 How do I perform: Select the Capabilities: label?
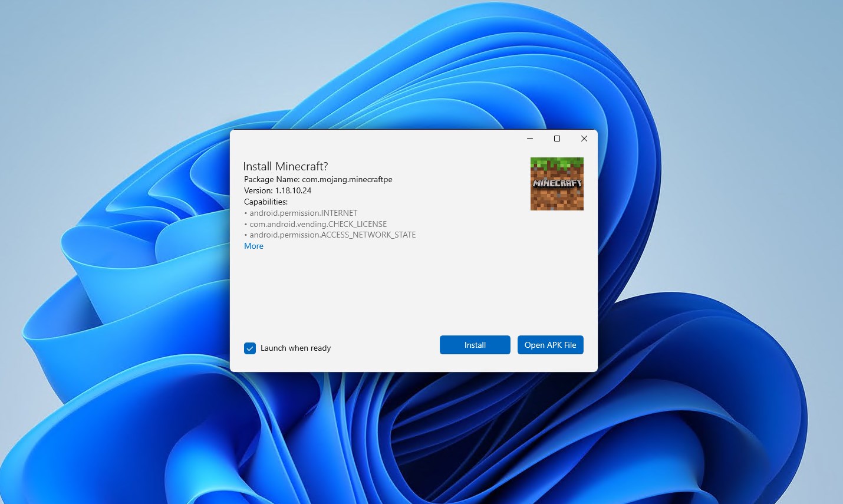click(x=266, y=202)
